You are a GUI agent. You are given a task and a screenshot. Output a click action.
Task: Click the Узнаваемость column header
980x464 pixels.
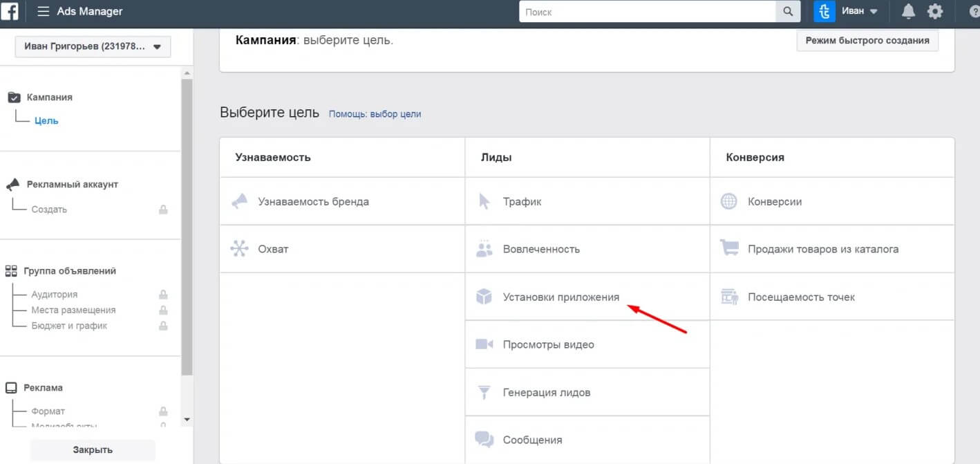click(x=273, y=157)
